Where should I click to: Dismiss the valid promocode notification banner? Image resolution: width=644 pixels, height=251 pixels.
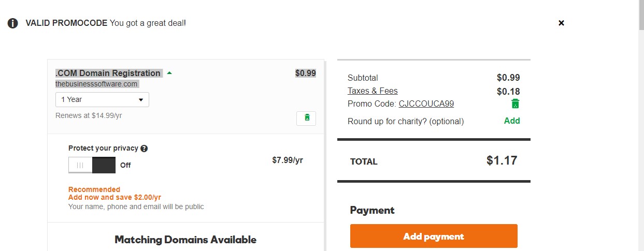pyautogui.click(x=561, y=23)
